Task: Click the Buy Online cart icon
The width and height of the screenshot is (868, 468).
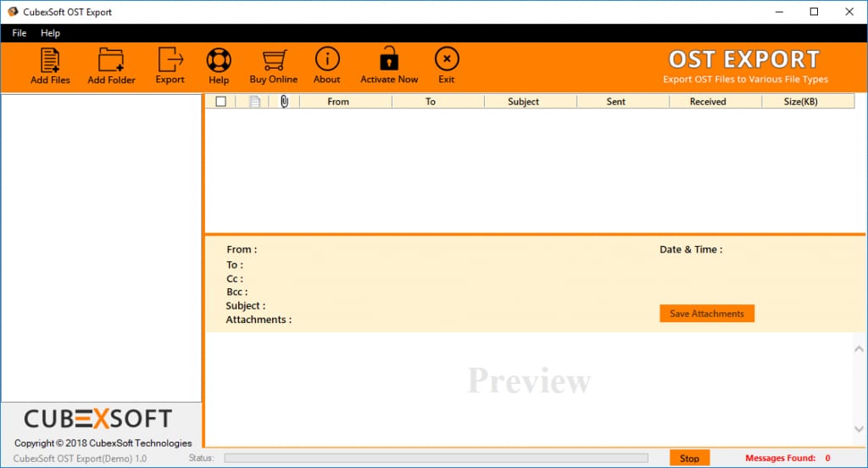Action: pyautogui.click(x=274, y=60)
